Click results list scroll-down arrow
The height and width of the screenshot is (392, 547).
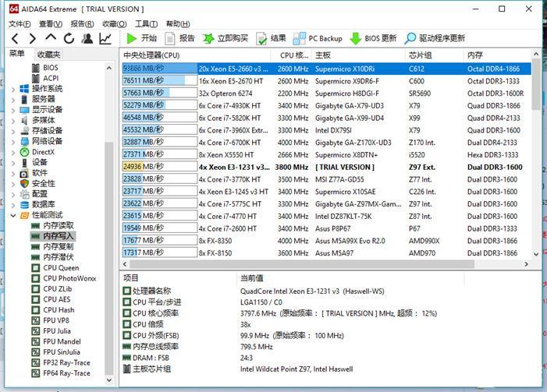click(536, 254)
